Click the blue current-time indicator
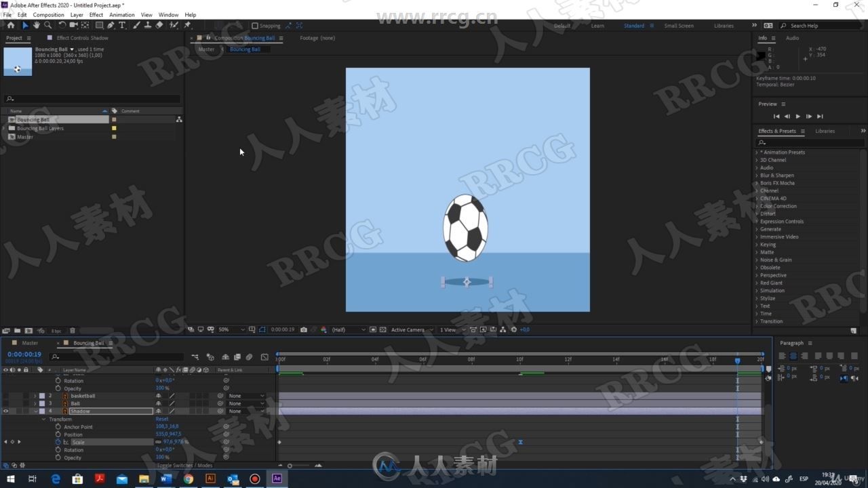Viewport: 868px width, 488px height. 738,361
